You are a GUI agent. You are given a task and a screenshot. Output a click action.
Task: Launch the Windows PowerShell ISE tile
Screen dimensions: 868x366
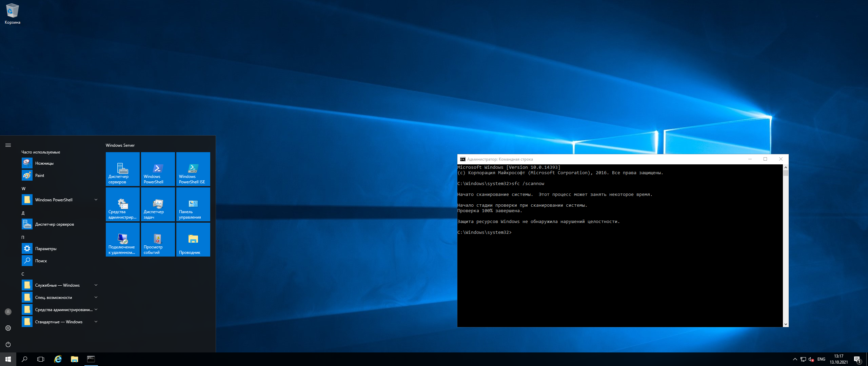pyautogui.click(x=193, y=169)
